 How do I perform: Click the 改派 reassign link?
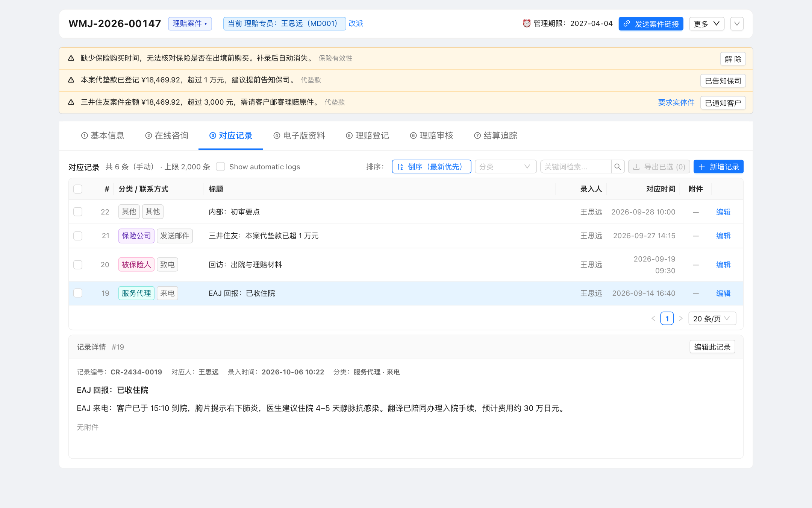click(x=356, y=23)
